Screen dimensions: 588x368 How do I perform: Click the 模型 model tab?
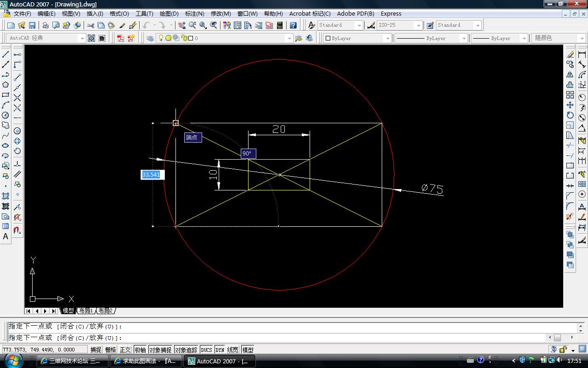[68, 311]
